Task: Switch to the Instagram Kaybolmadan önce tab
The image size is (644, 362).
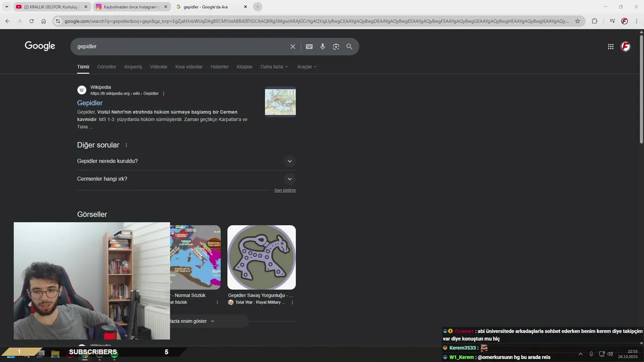Action: pos(131,7)
